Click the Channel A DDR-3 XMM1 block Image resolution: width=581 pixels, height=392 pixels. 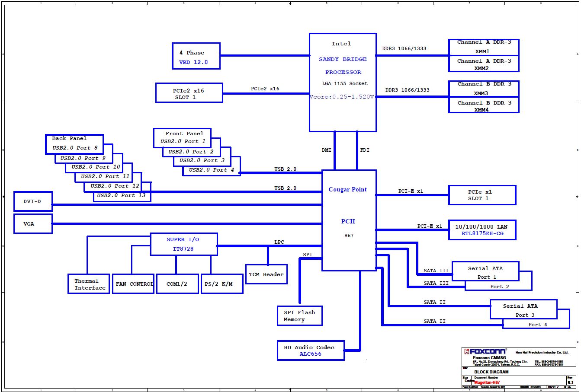484,47
